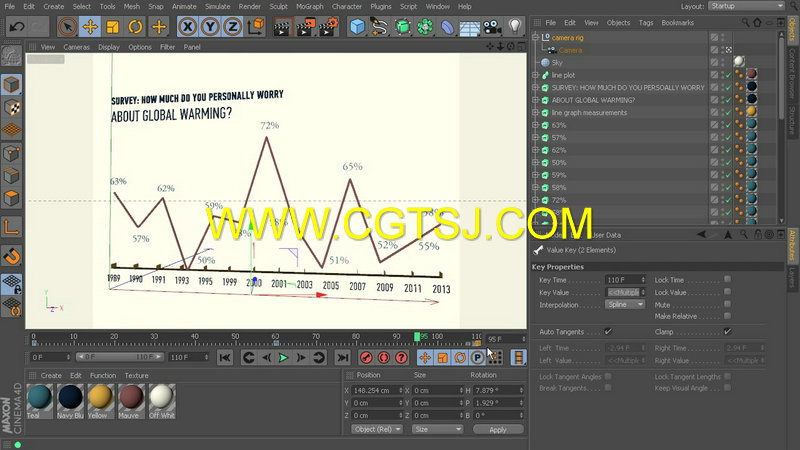
Task: Click the keyframe selection question-mark icon
Action: 402,357
